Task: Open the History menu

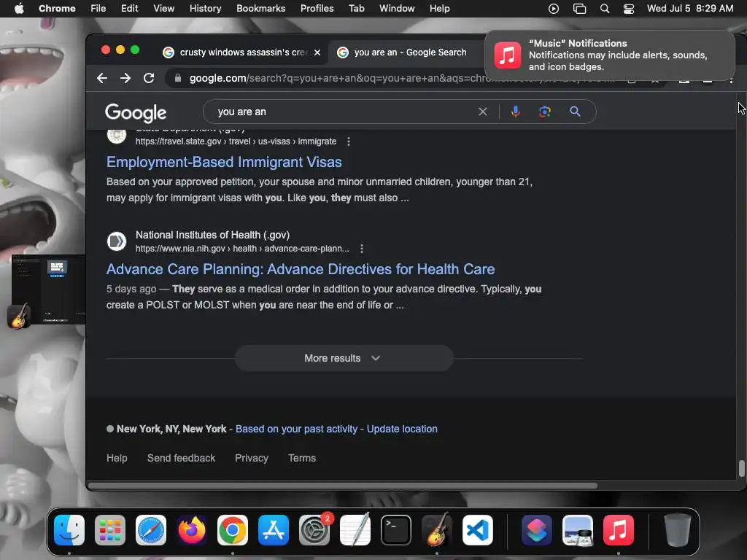Action: (205, 8)
